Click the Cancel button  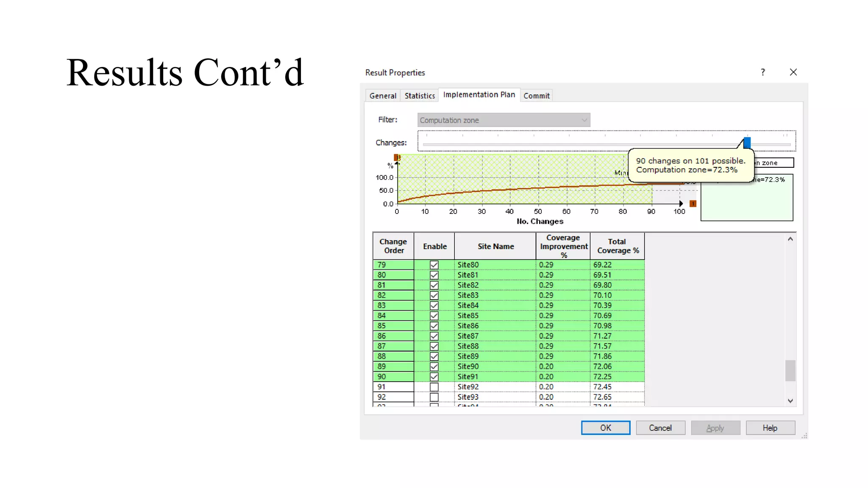pyautogui.click(x=660, y=428)
